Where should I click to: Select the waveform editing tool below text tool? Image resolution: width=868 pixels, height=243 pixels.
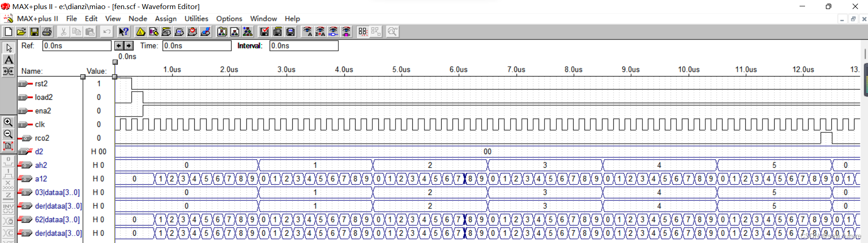tap(8, 71)
